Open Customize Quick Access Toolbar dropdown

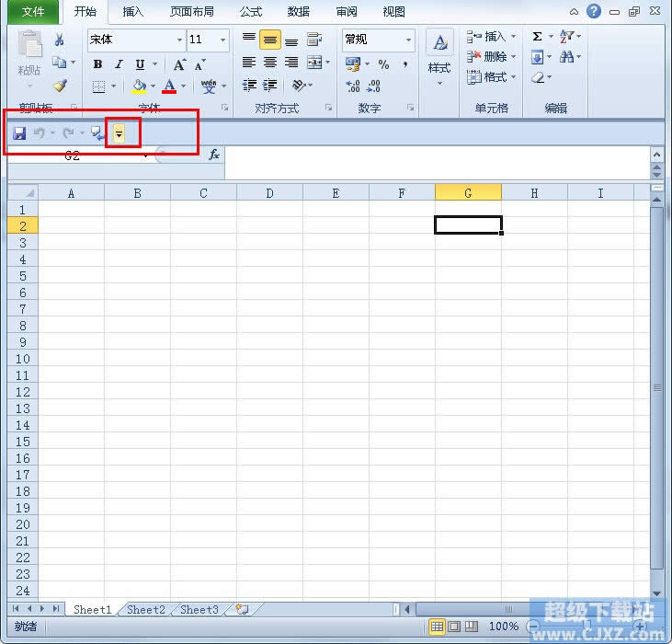(x=119, y=133)
